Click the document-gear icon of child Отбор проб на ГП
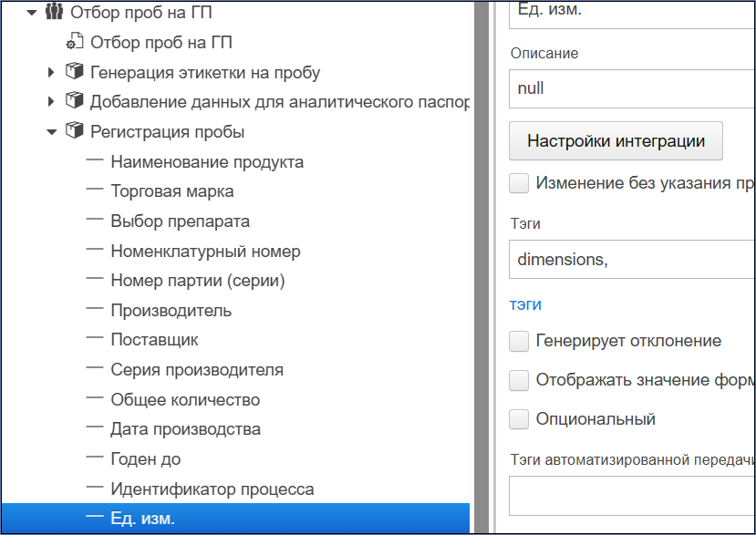756x535 pixels. point(74,42)
